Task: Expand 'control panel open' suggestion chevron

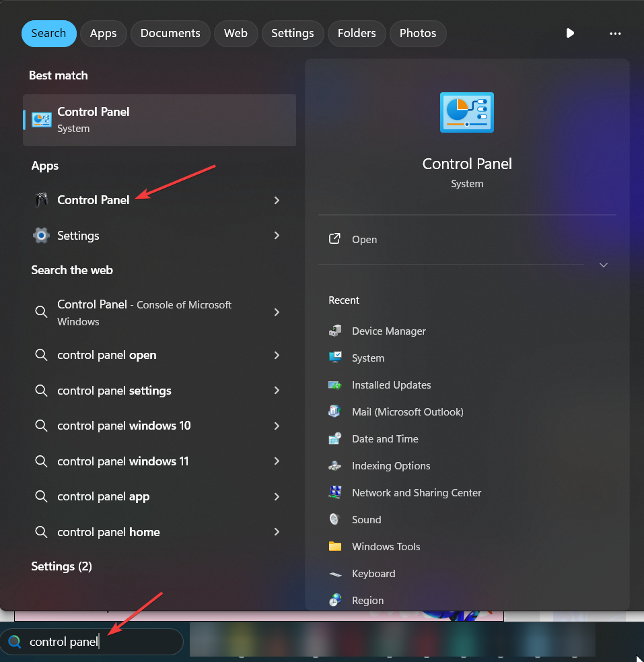Action: coord(277,355)
